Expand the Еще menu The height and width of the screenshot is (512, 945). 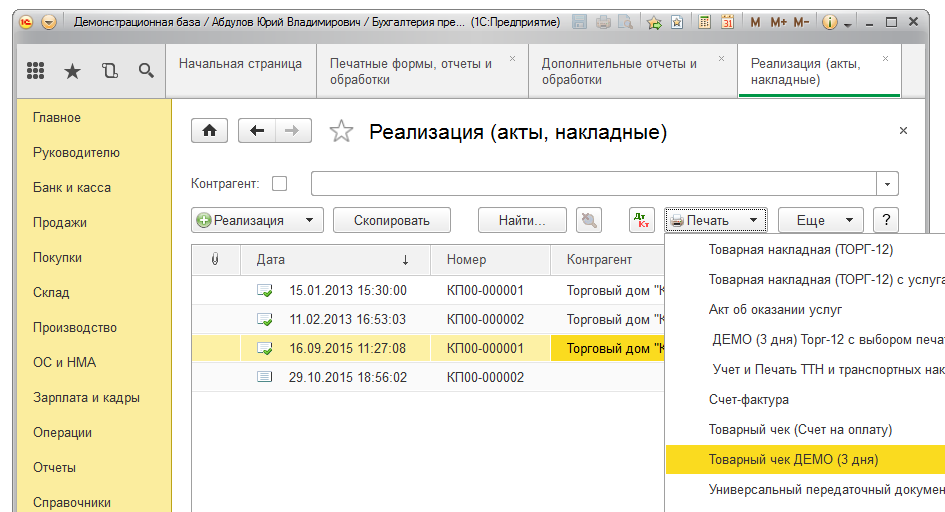(820, 220)
